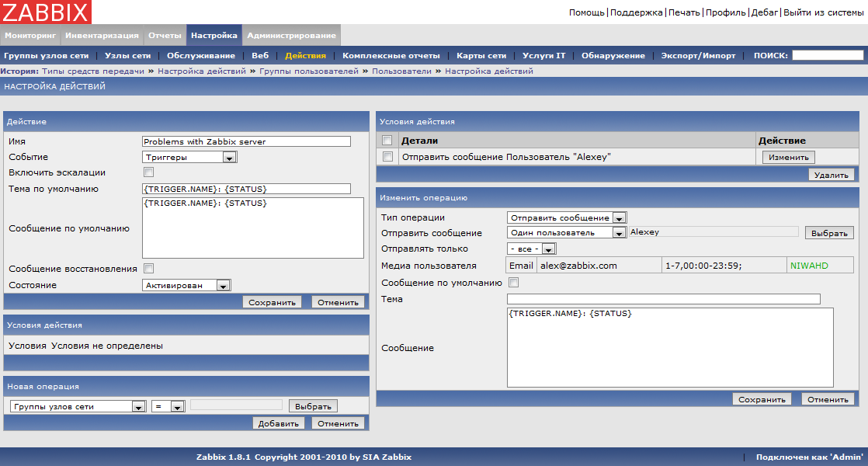The height and width of the screenshot is (466, 868).
Task: Click Выбрать button in new condition row
Action: pos(313,406)
